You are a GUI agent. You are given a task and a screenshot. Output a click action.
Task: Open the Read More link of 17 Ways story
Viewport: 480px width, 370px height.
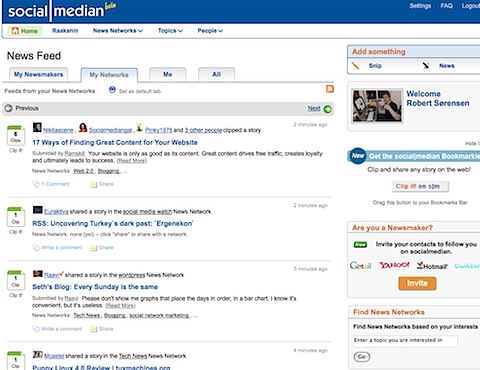pyautogui.click(x=132, y=161)
